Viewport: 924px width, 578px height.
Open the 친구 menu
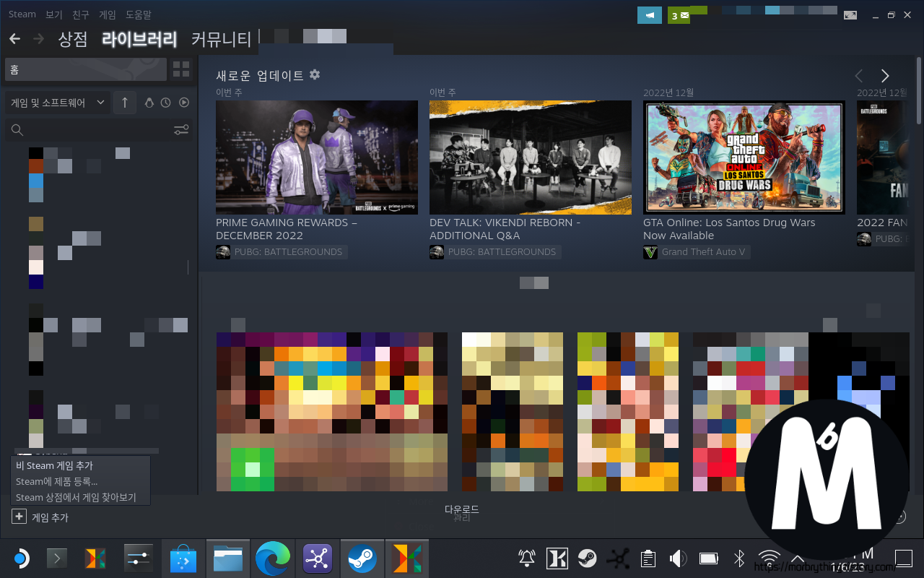coord(81,14)
